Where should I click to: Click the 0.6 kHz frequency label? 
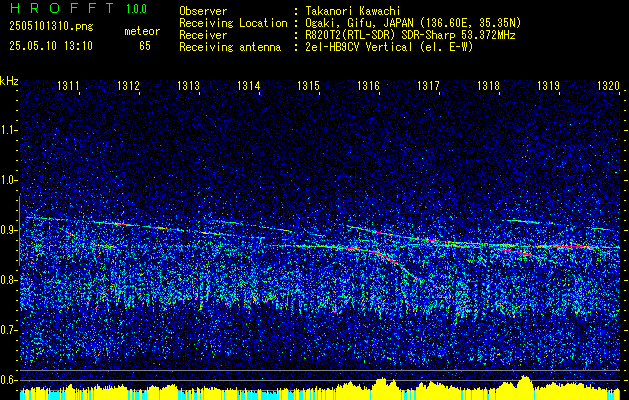(x=8, y=380)
